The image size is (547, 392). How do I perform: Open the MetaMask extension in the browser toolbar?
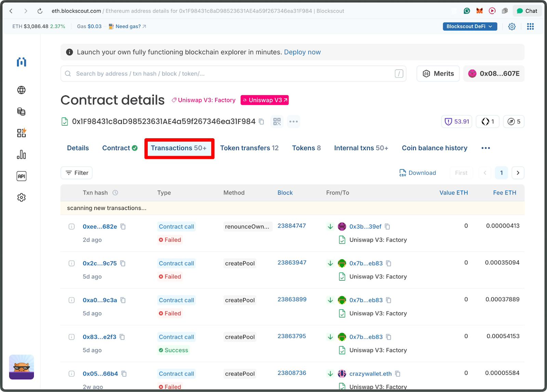479,11
